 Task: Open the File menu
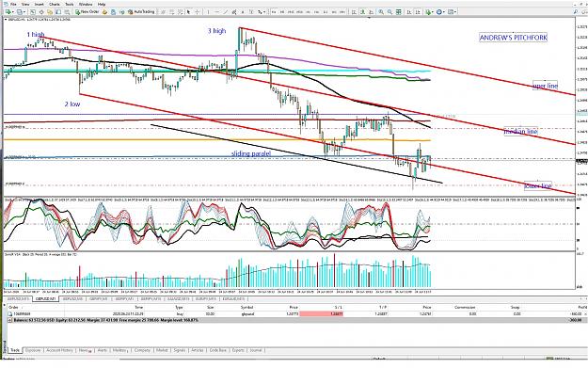(13, 4)
